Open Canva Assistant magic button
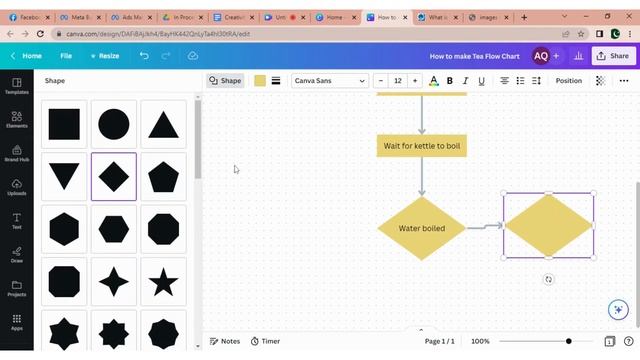Screen dimensions: 640x360 618,310
